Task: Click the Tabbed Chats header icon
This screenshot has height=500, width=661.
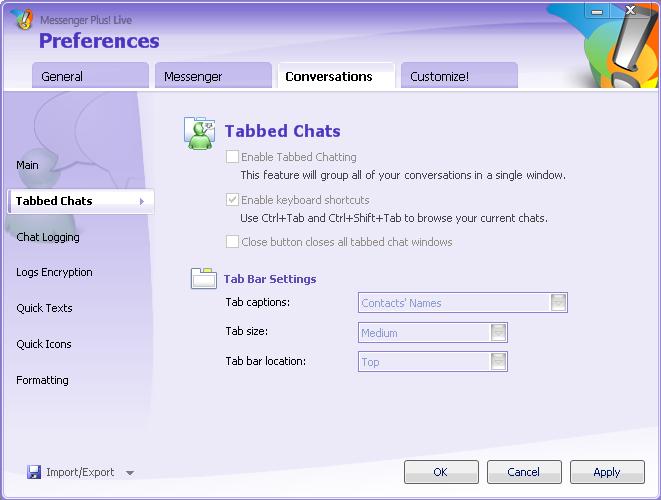Action: point(200,133)
